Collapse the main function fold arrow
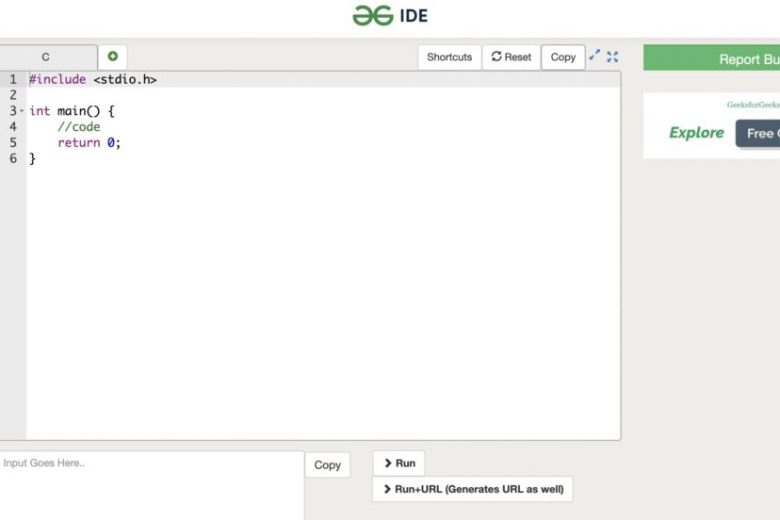 (22, 111)
